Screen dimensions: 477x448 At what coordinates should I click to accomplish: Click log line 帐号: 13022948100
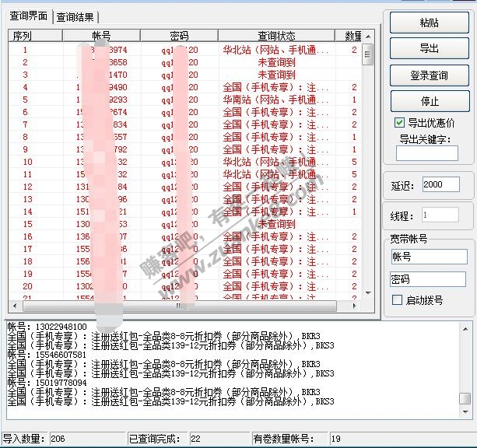pyautogui.click(x=47, y=327)
